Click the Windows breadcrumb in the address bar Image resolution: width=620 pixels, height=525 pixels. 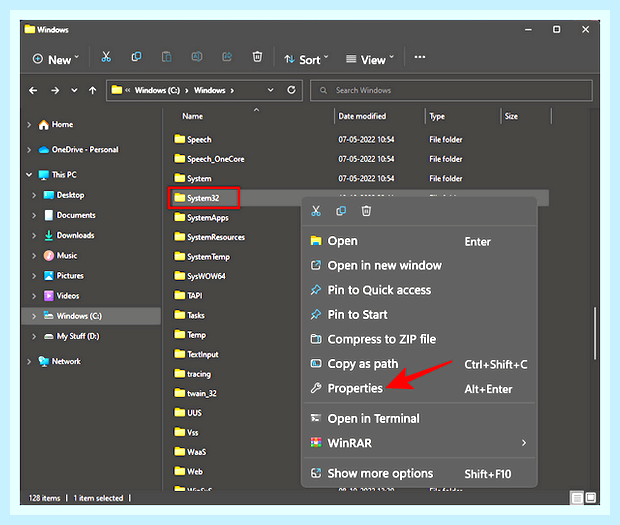tap(210, 91)
